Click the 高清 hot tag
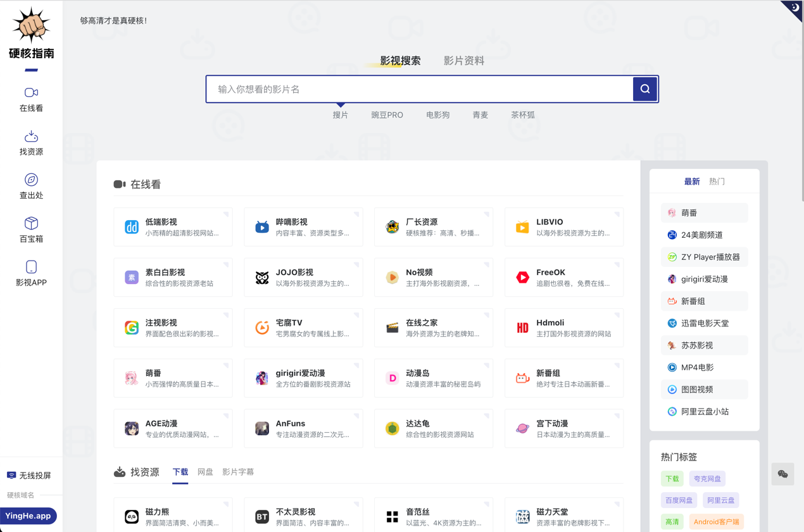Image resolution: width=804 pixels, height=532 pixels. pos(672,522)
